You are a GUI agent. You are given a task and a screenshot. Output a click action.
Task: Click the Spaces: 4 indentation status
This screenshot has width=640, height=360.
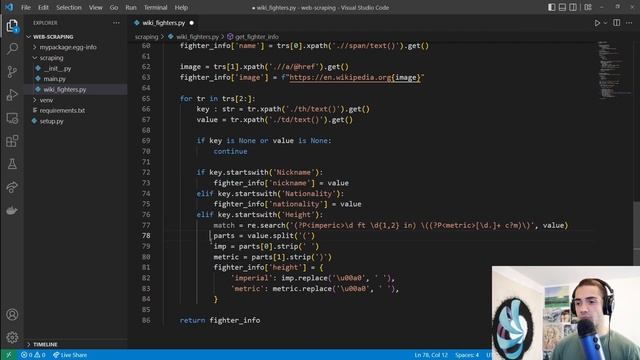pyautogui.click(x=467, y=355)
